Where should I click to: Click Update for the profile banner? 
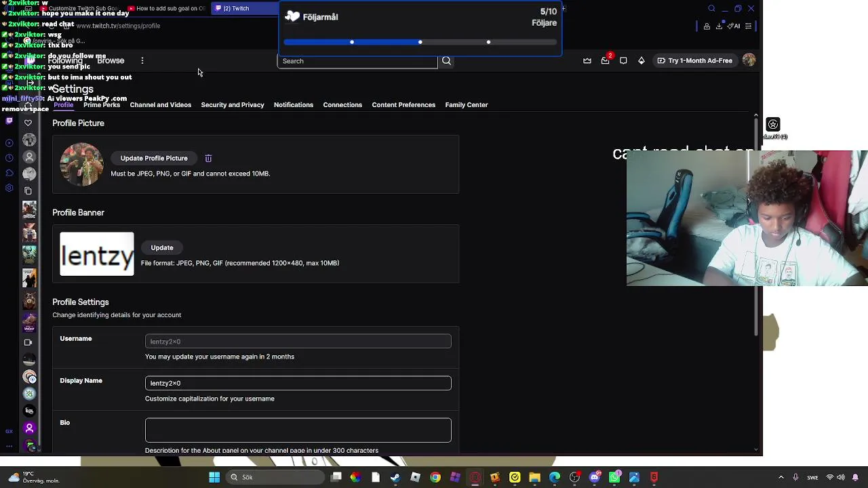click(162, 248)
